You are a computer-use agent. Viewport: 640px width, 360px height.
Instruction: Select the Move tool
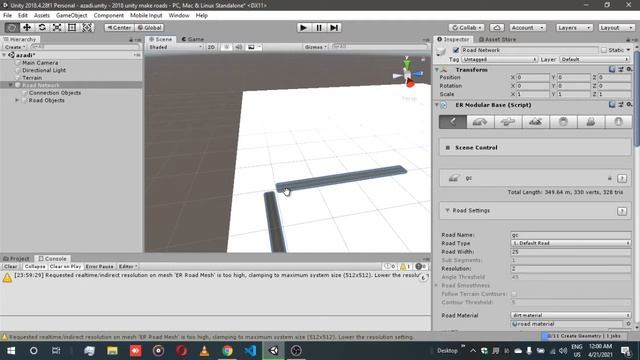pyautogui.click(x=27, y=27)
